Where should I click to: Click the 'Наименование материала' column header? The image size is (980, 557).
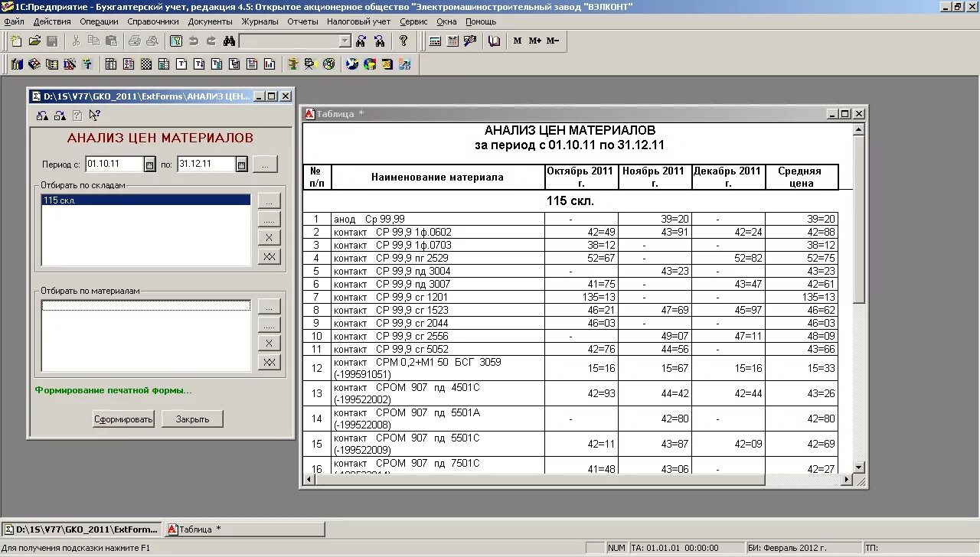pos(438,177)
